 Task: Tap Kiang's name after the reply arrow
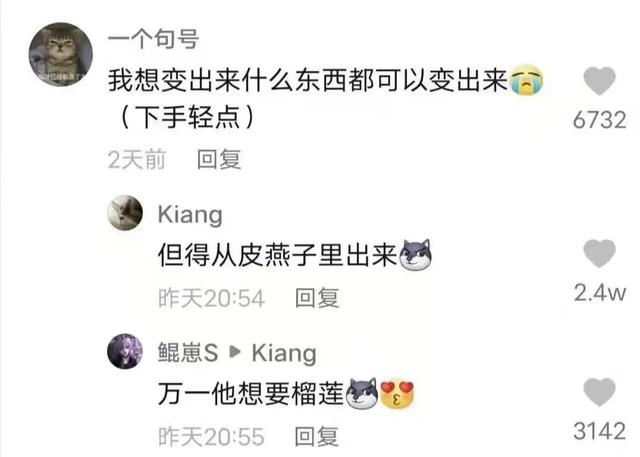point(284,353)
